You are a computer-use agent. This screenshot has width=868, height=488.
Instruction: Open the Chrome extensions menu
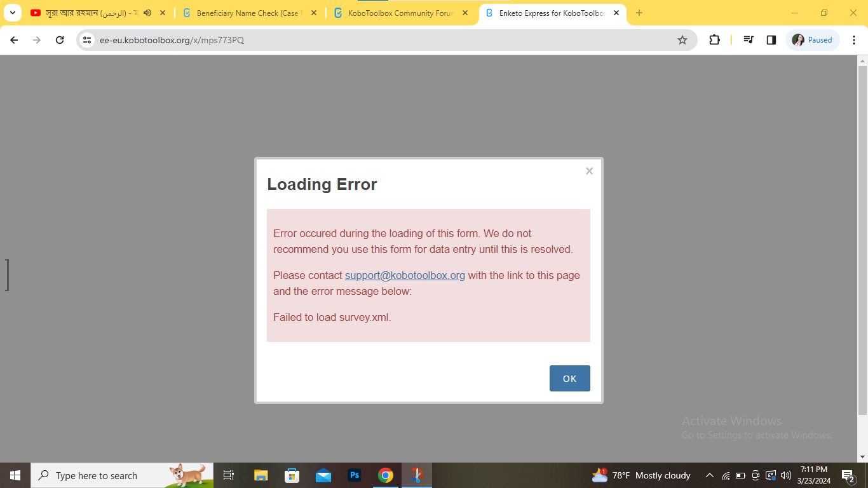714,40
